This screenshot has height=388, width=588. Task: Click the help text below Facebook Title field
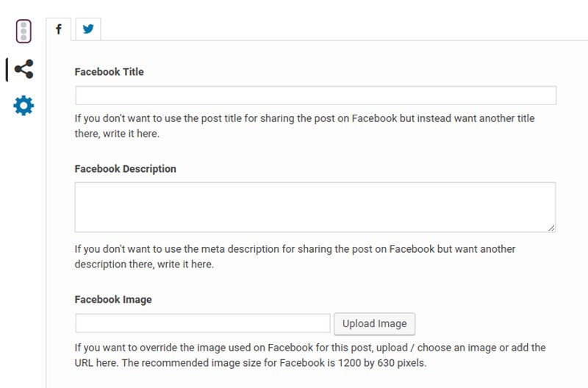pyautogui.click(x=304, y=126)
